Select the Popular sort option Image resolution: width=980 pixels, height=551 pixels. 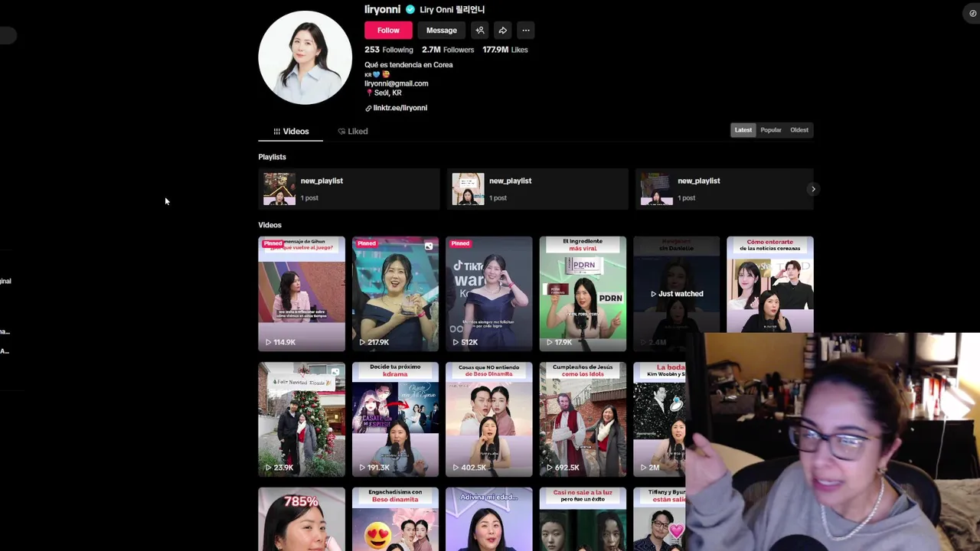tap(771, 130)
